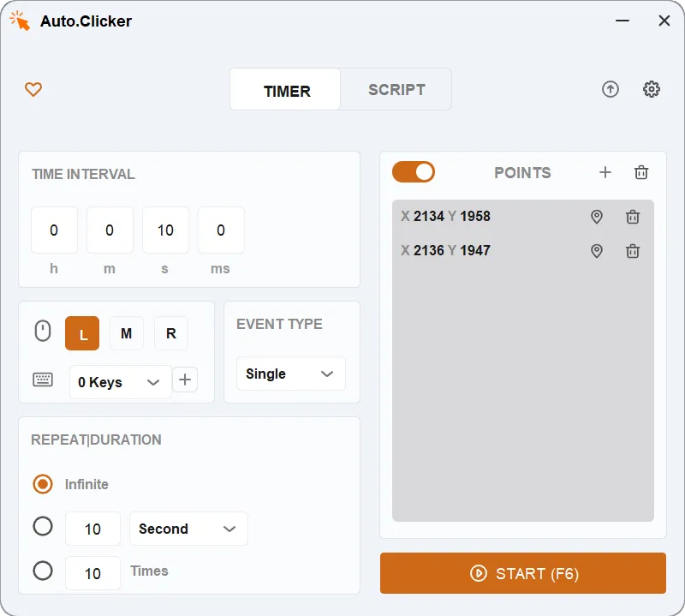Select the TIMER tab
685x616 pixels.
point(285,89)
